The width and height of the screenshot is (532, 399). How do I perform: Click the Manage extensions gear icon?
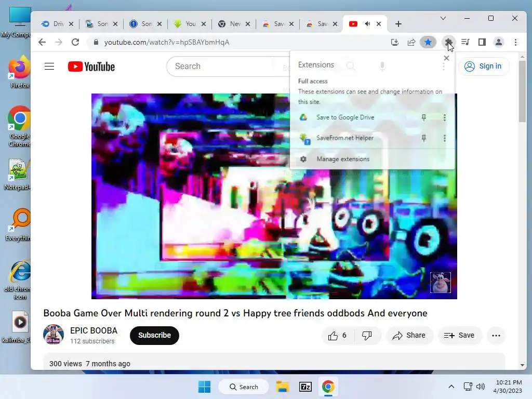303,159
